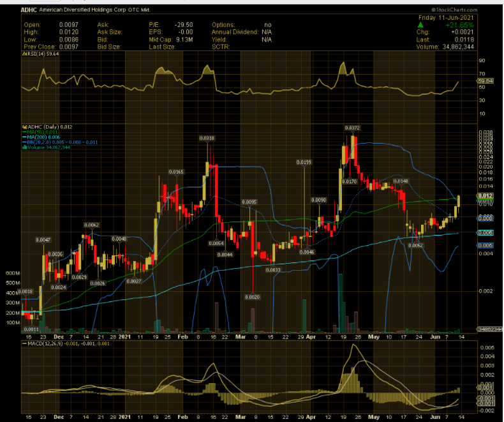
Task: Click the 0.0062 December high label
Action: [92, 225]
